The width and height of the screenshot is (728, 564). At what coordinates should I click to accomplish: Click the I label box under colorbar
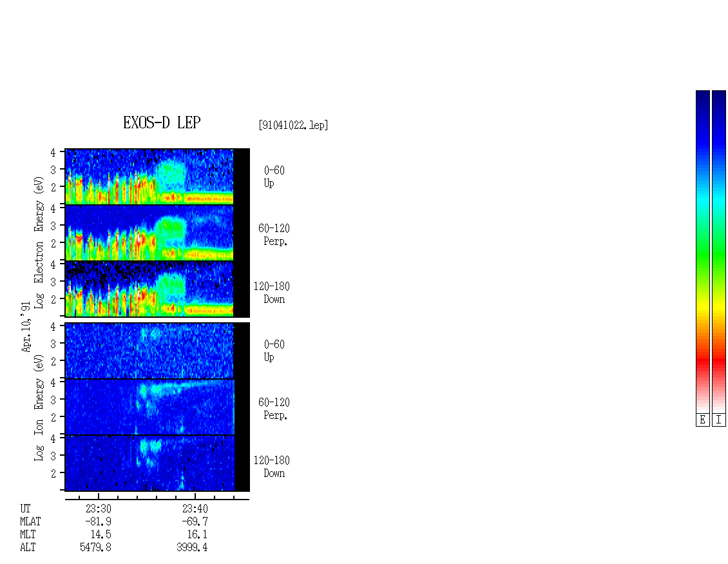(719, 420)
